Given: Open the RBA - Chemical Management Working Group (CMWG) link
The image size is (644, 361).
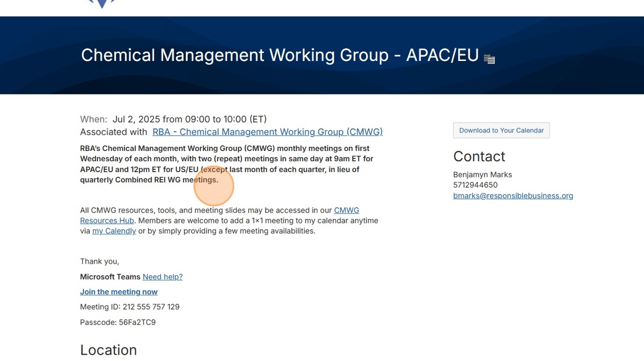Looking at the screenshot, I should 267,132.
